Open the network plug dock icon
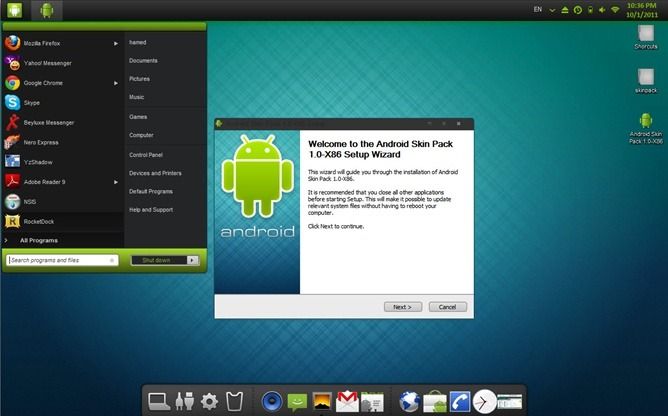The width and height of the screenshot is (668, 416). click(184, 401)
